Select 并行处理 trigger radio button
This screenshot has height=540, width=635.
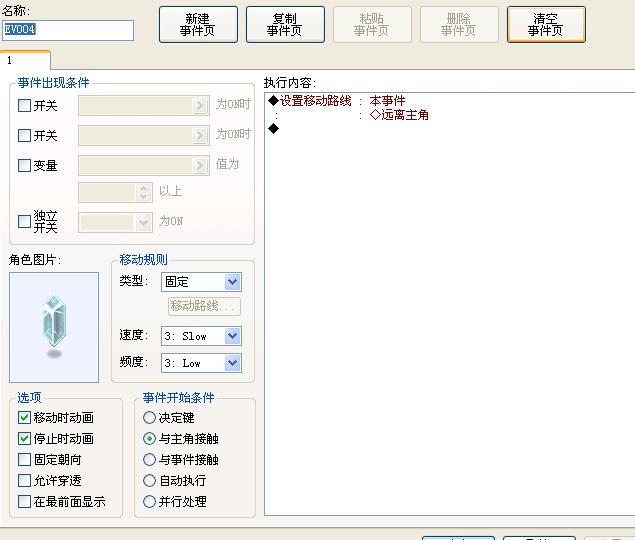(149, 502)
